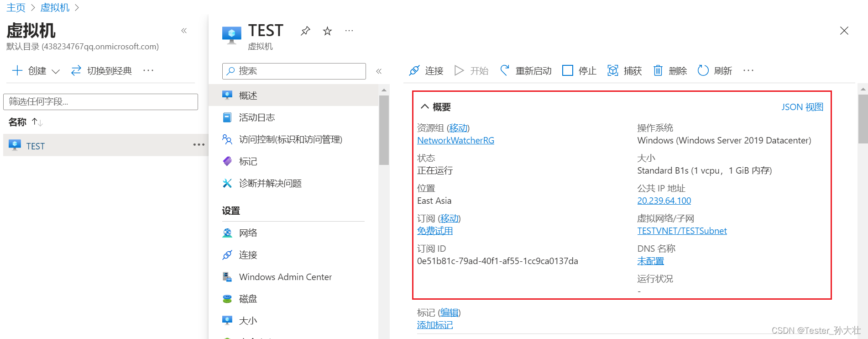
Task: Go to 主页 breadcrumb
Action: click(x=16, y=7)
